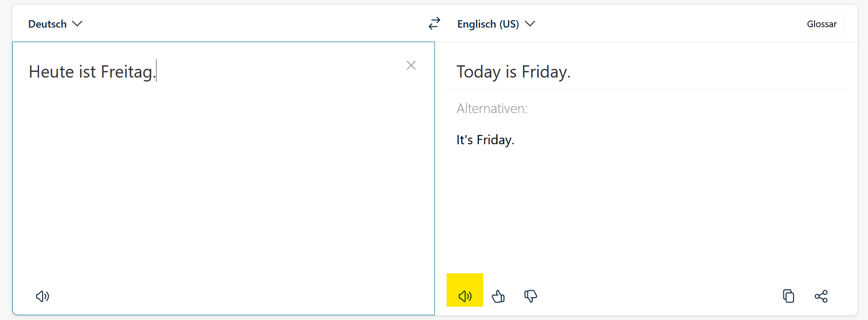This screenshot has height=320, width=868.
Task: Give the translation a thumbs up
Action: click(x=498, y=296)
